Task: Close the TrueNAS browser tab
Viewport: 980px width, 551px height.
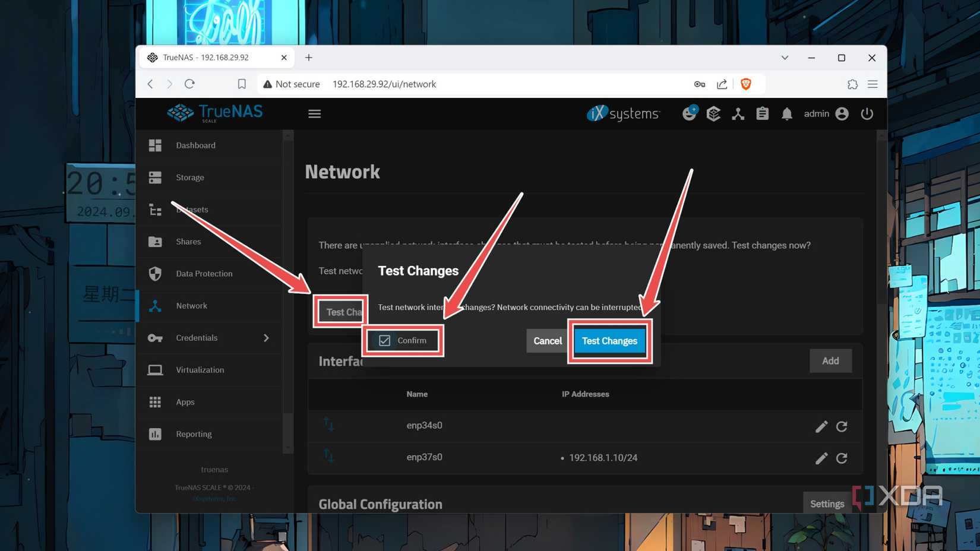Action: click(284, 58)
